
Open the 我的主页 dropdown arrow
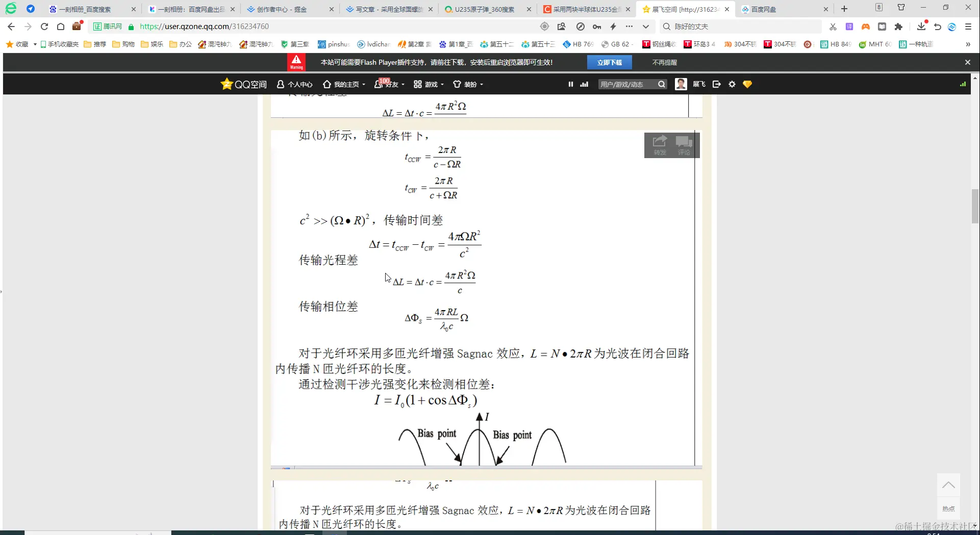tap(364, 84)
